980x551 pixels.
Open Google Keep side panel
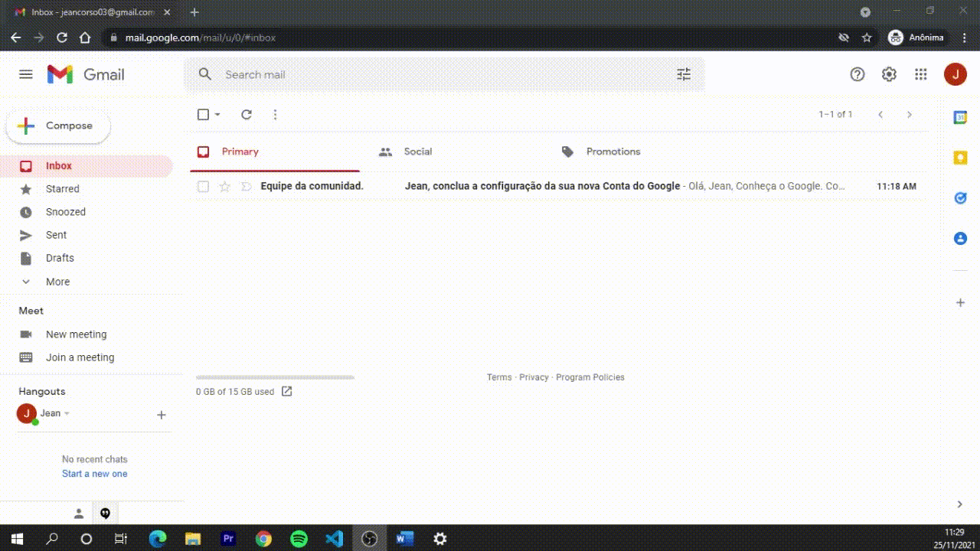pyautogui.click(x=960, y=158)
